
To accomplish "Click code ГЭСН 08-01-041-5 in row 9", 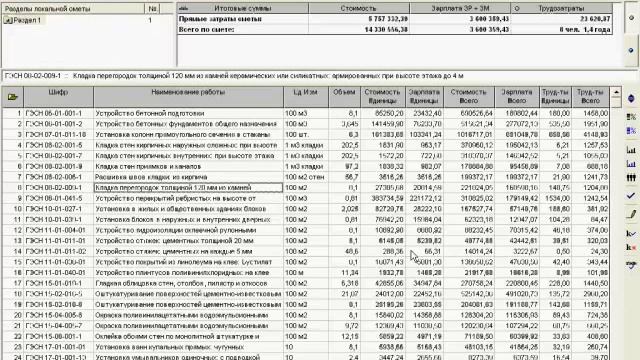I will [x=53, y=198].
